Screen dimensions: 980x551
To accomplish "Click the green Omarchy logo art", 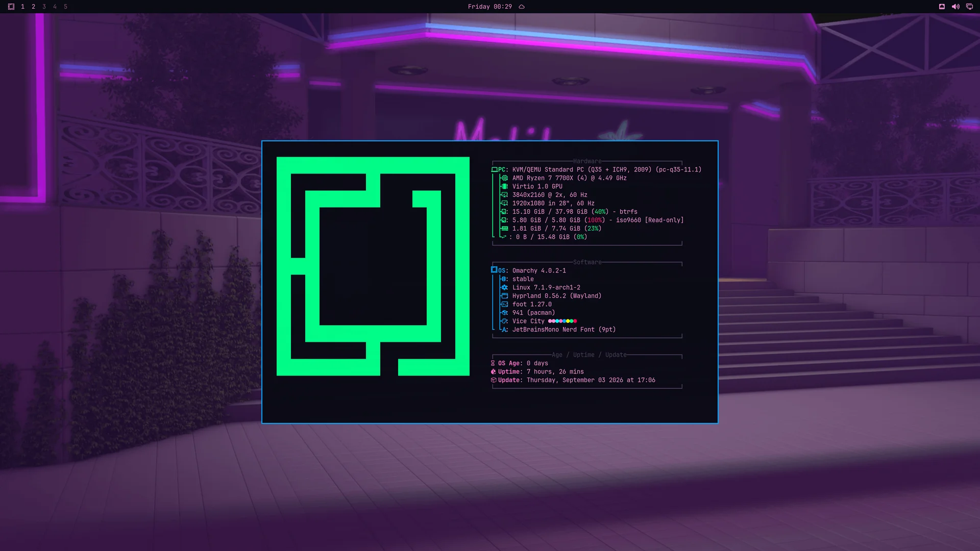I will pyautogui.click(x=373, y=266).
